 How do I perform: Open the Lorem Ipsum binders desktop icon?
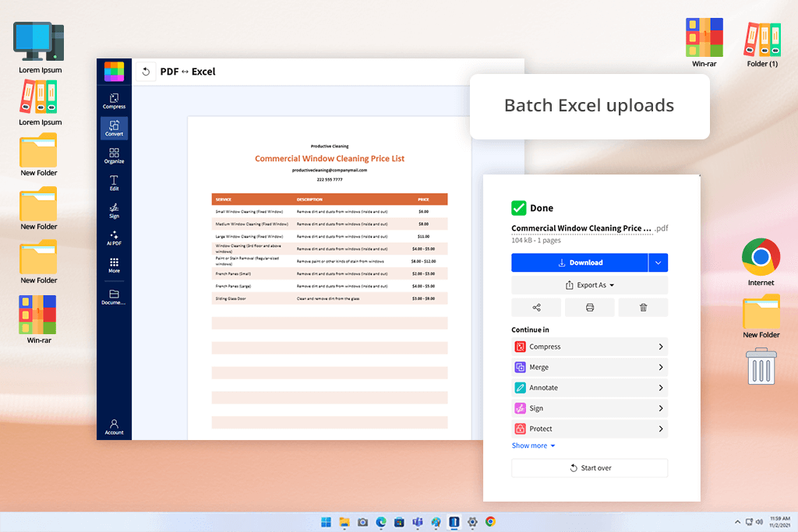click(x=40, y=104)
